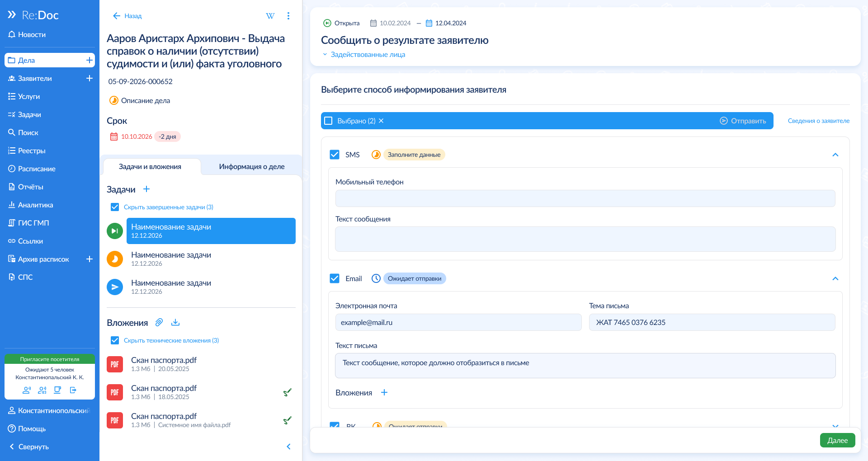Click the Word document icon in header
This screenshot has width=868, height=461.
270,16
